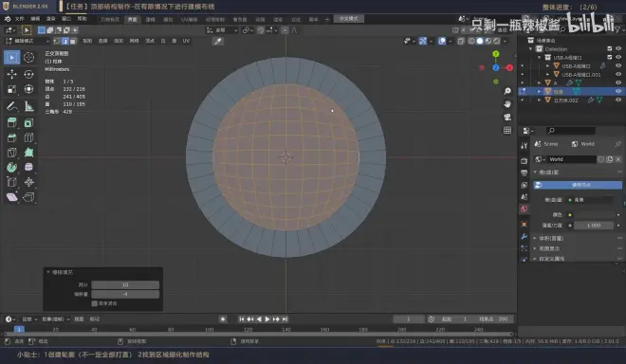Open the Modifiers wrench properties tab
Viewport: 626px width, 364px height.
coord(525,236)
